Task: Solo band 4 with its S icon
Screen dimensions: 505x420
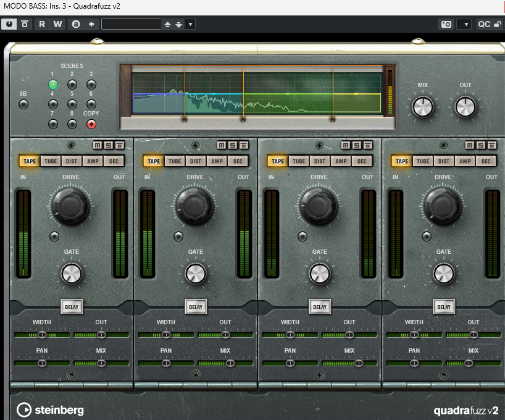Action: (x=480, y=145)
